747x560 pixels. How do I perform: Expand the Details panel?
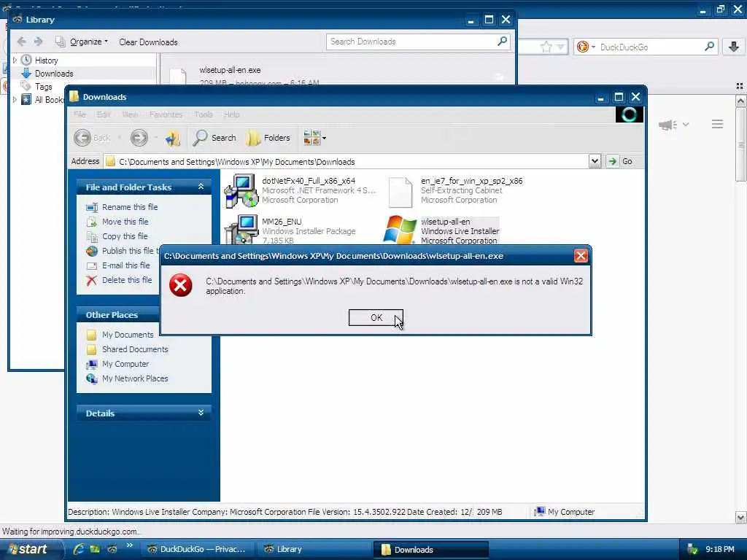pos(201,413)
